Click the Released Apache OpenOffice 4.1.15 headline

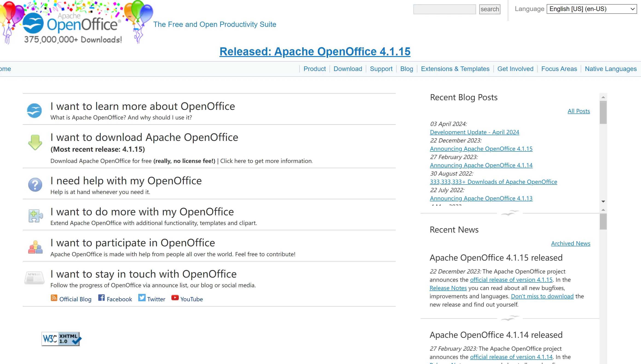tap(315, 51)
